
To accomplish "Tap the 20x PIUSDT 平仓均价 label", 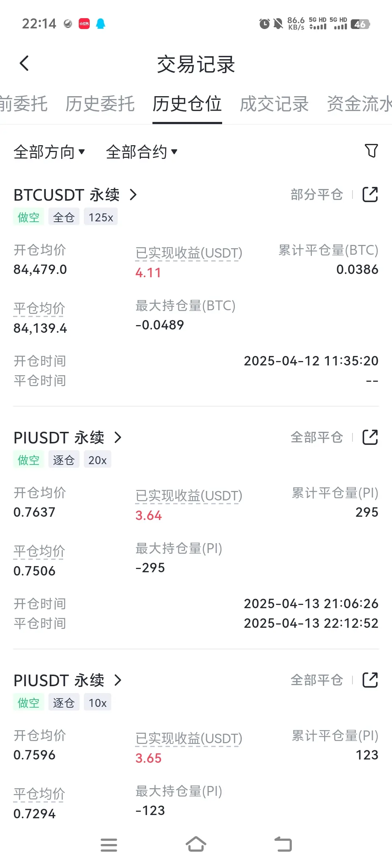I will pyautogui.click(x=39, y=551).
